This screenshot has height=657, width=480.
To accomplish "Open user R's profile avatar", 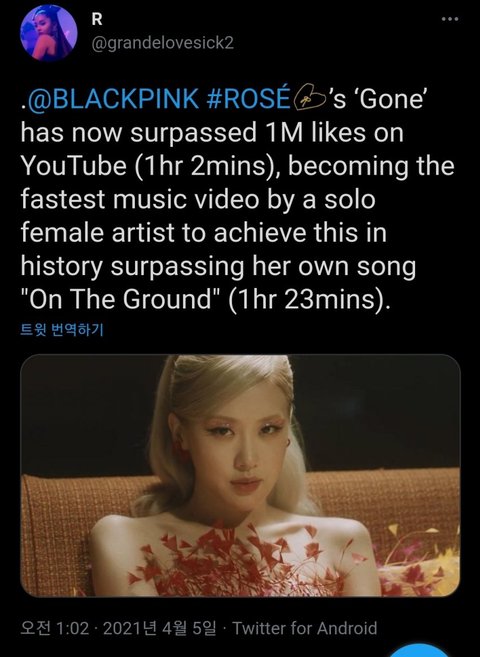I will point(49,33).
